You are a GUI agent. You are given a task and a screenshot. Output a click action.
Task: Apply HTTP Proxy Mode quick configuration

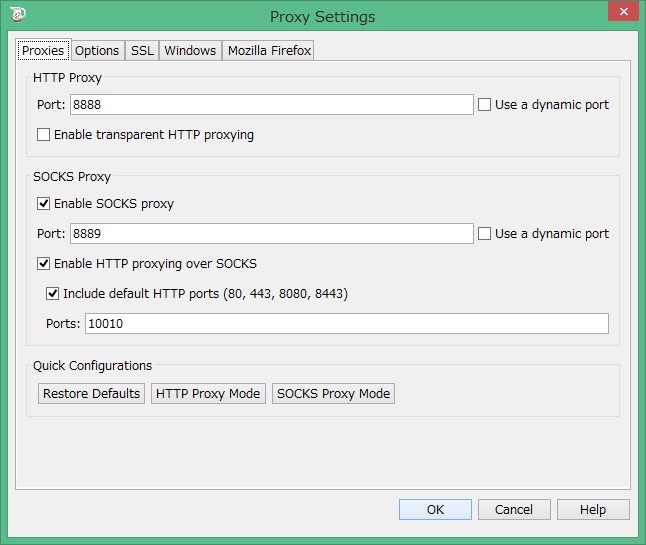pos(208,393)
